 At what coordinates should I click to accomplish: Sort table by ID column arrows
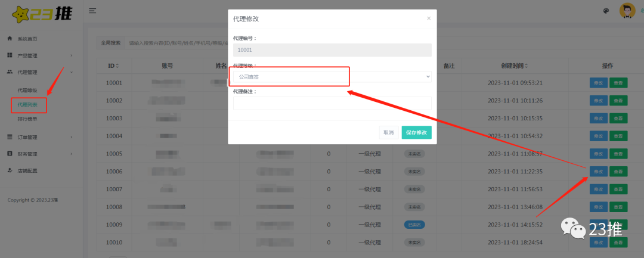tap(117, 66)
